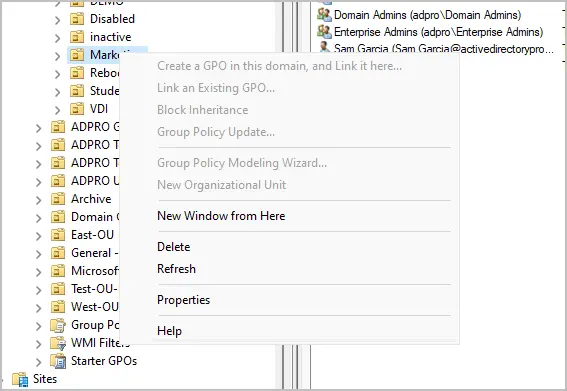Expand the West-OU node
Screen dimensions: 567x391
[x=39, y=308]
